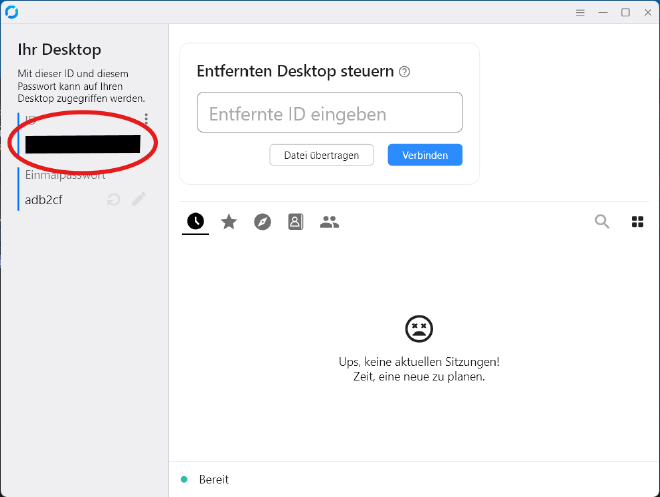The image size is (660, 497).
Task: Select the group people tab
Action: tap(329, 222)
